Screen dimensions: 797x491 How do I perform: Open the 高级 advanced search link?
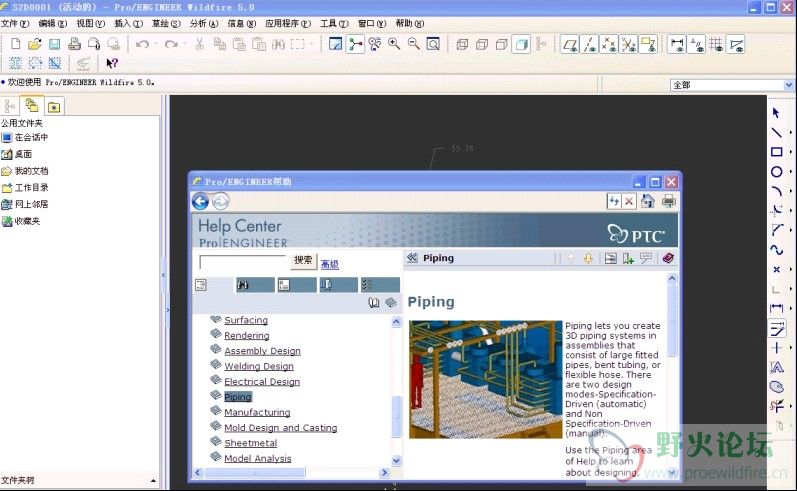(x=330, y=264)
